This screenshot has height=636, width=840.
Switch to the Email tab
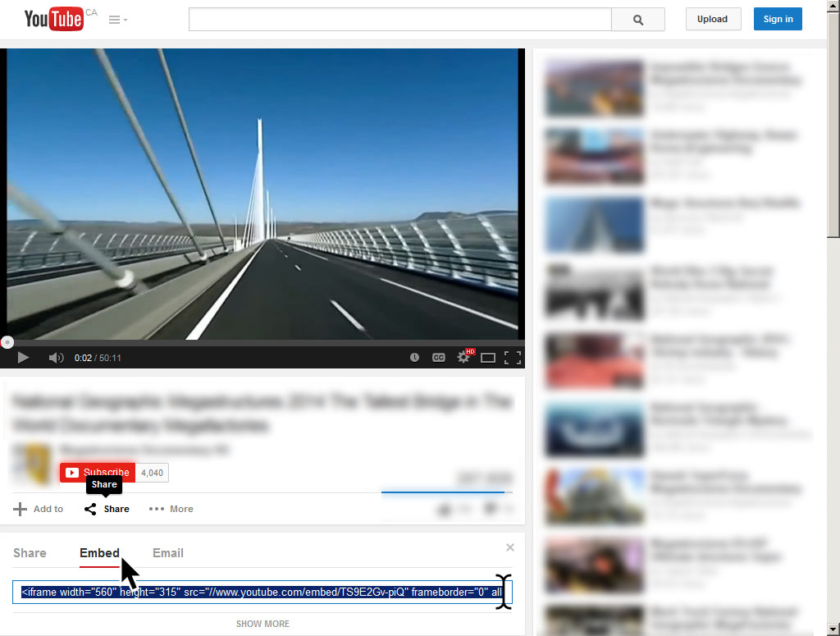pyautogui.click(x=168, y=553)
